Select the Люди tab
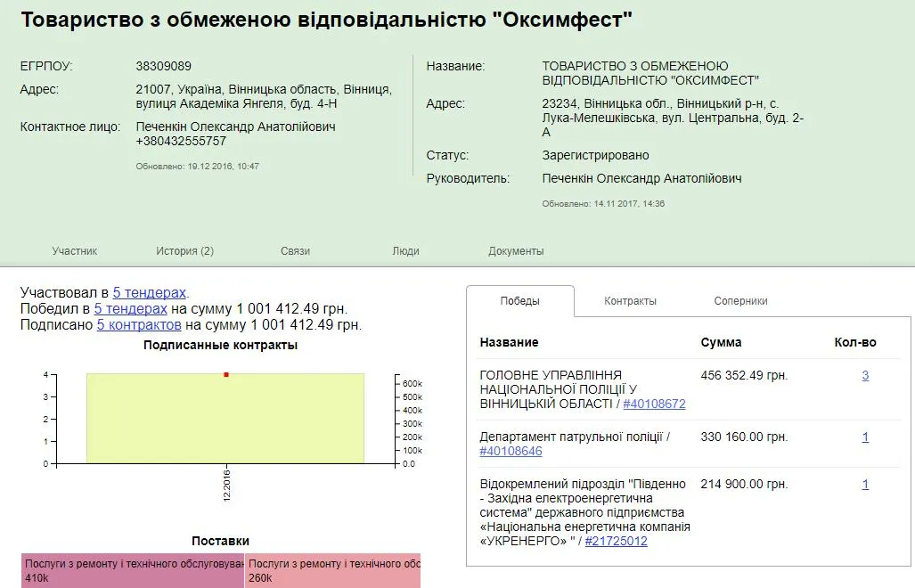Viewport: 915px width, 588px height. 405,251
